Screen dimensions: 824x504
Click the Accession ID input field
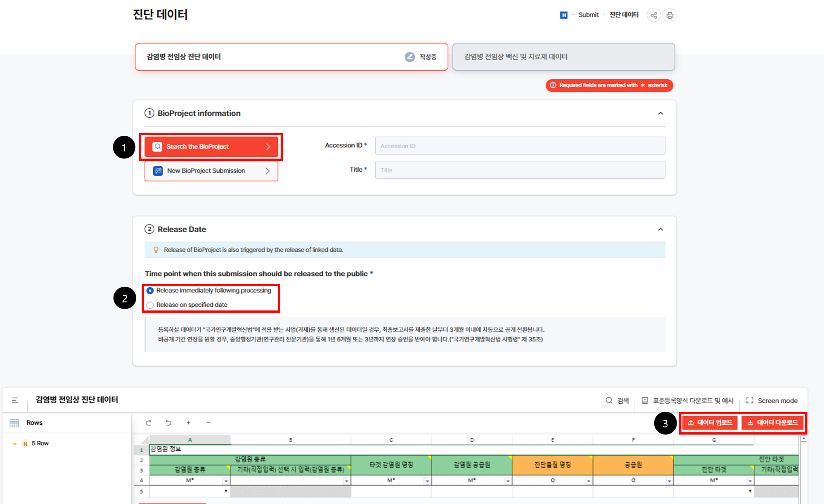[x=520, y=146]
